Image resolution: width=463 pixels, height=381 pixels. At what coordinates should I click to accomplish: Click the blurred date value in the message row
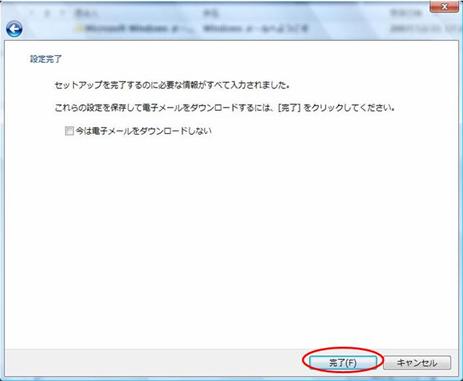point(424,29)
